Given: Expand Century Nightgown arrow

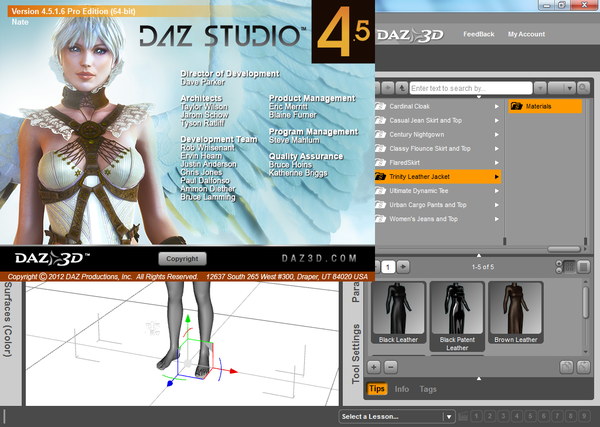Looking at the screenshot, I should (496, 135).
